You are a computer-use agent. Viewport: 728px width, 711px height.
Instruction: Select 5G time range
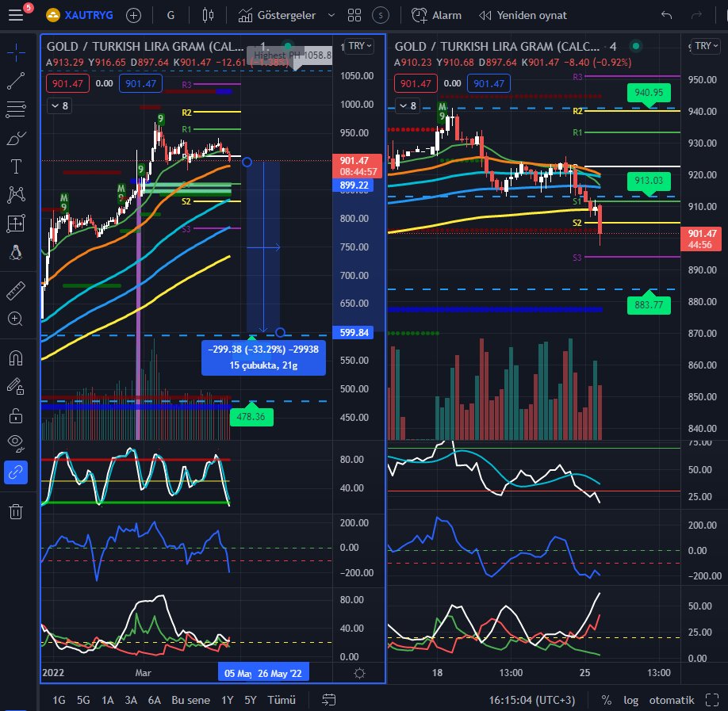[x=83, y=700]
